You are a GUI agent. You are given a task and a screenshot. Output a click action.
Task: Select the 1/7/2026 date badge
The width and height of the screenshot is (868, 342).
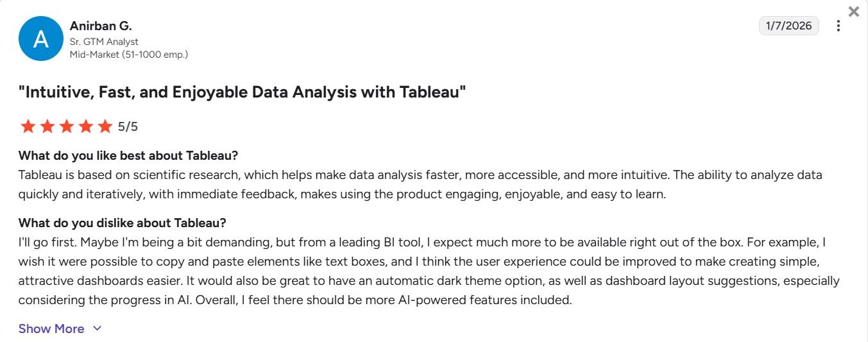tap(789, 26)
